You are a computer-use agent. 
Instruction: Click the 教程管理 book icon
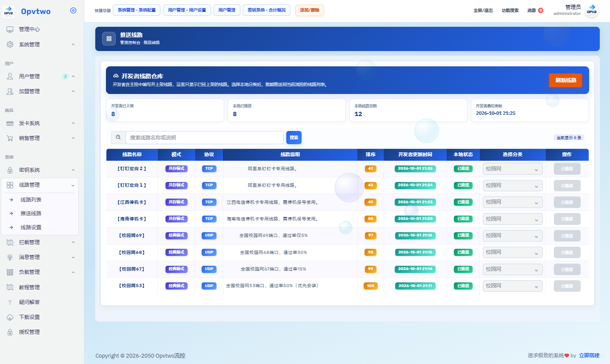pos(10,287)
